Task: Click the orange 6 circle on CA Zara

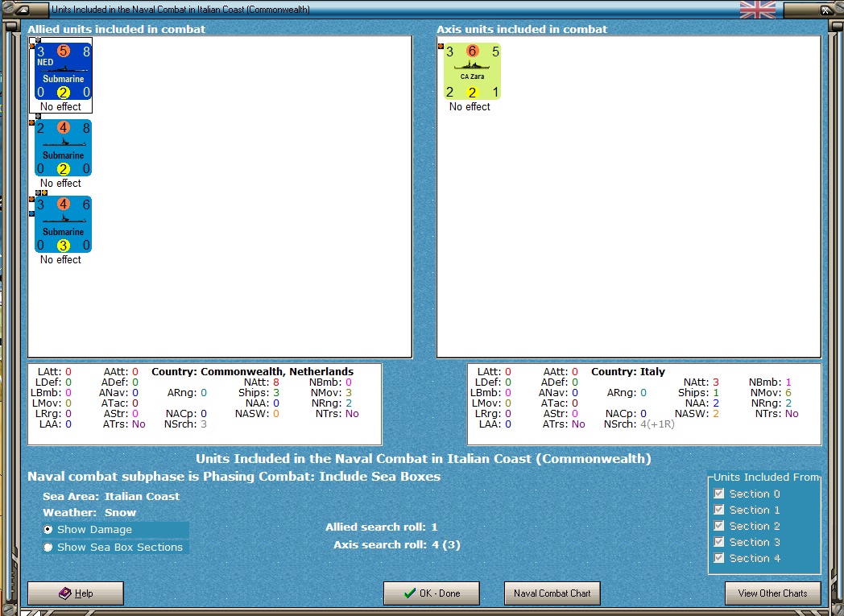Action: click(x=472, y=51)
